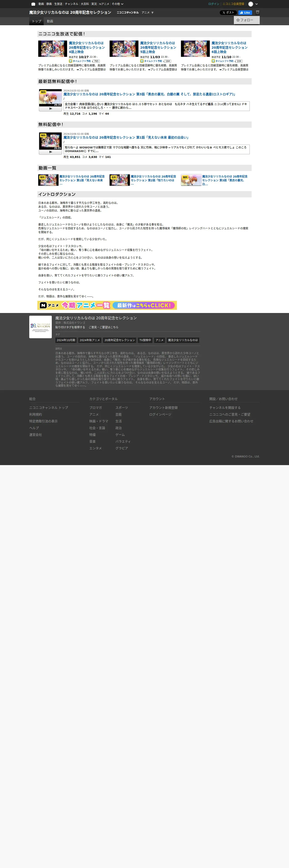289x868 pixels.
Task: Select the アニメ tag
Action: 160,340
